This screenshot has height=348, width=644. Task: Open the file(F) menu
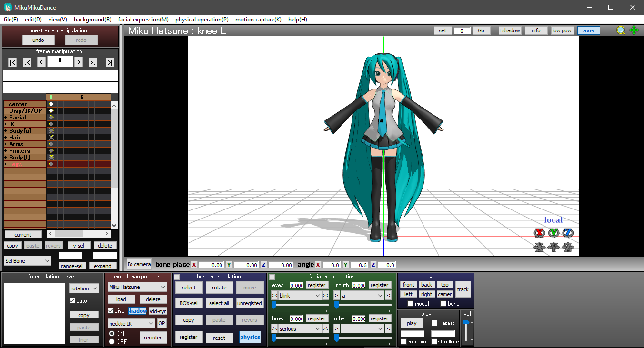(x=10, y=20)
